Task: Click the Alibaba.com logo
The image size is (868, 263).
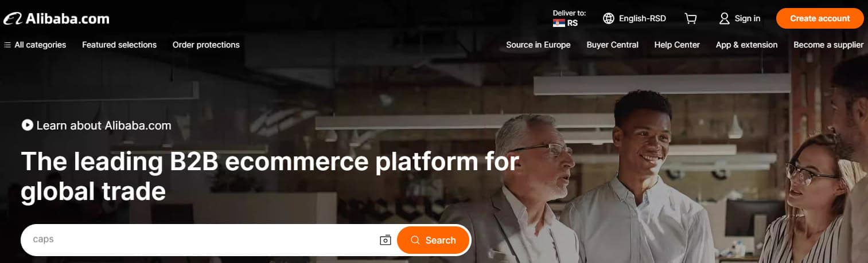Action: pyautogui.click(x=56, y=18)
